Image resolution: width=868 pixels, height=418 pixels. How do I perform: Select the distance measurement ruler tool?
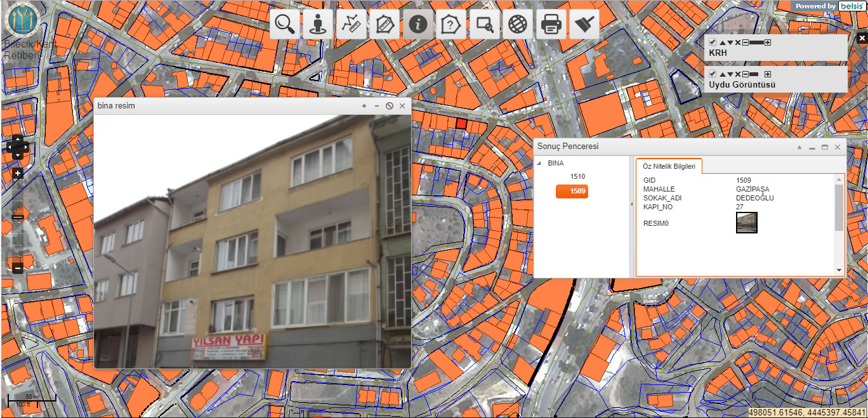click(x=351, y=24)
